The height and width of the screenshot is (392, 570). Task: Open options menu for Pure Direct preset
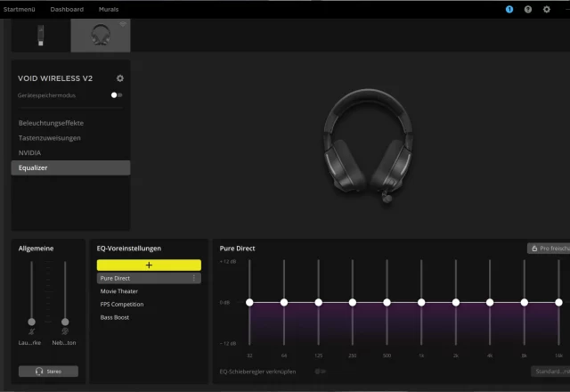[x=194, y=279]
